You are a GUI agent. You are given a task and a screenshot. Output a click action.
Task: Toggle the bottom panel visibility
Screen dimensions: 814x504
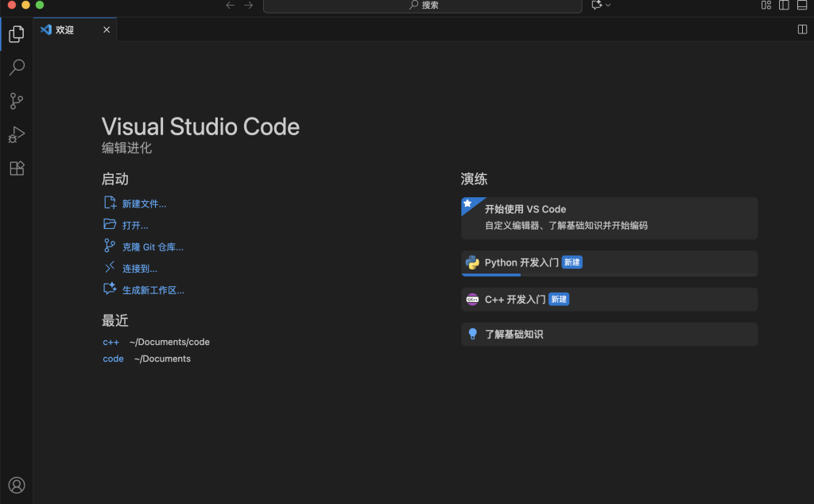pos(802,6)
